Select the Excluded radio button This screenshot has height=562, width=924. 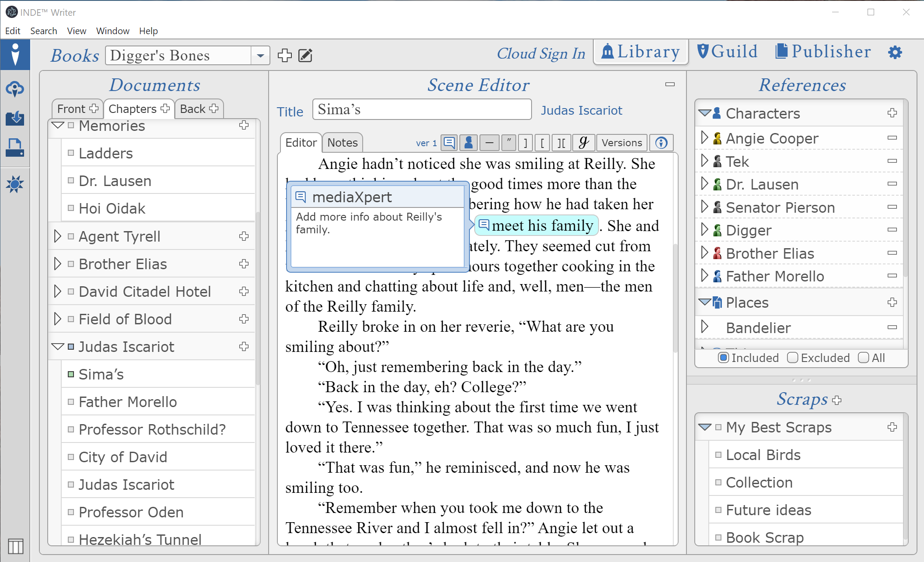click(792, 358)
